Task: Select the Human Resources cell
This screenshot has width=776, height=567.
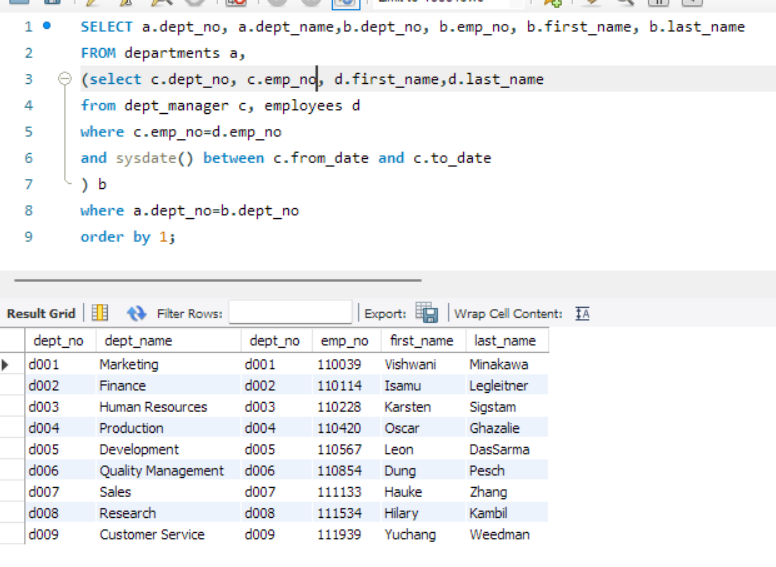Action: (168, 407)
